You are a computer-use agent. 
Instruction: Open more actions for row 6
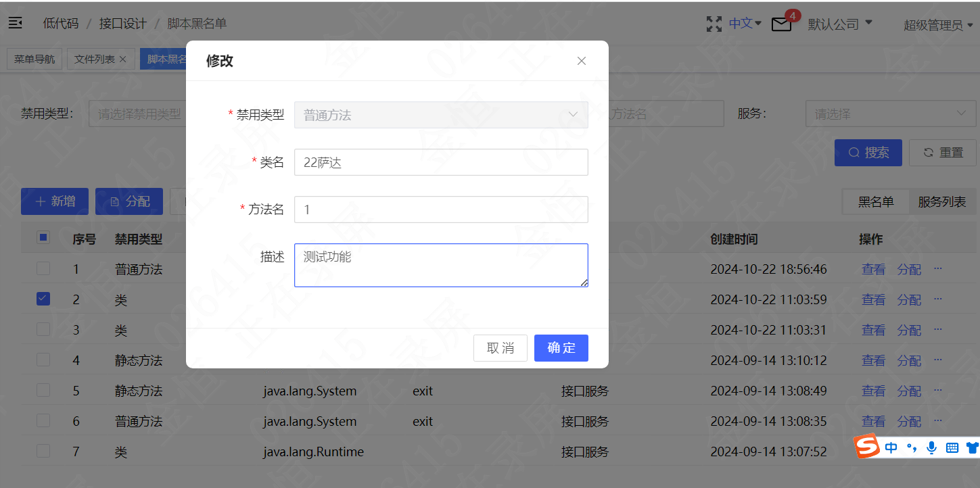[x=937, y=420]
